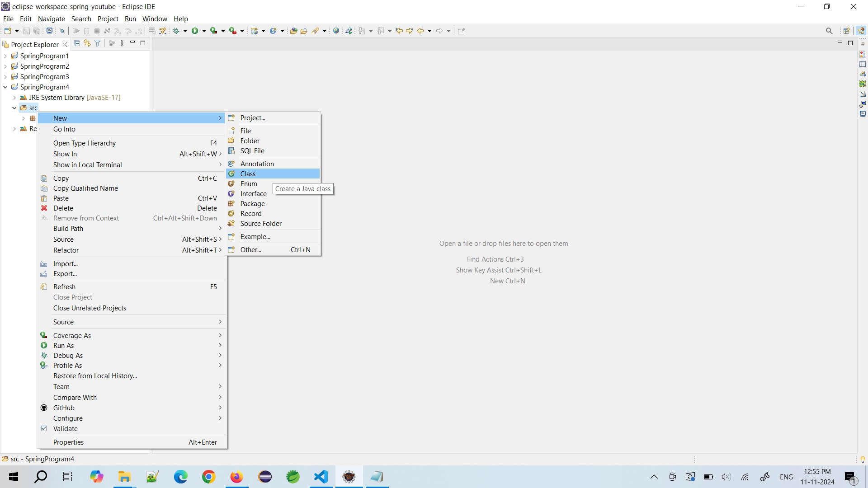This screenshot has width=868, height=488.
Task: Click the New wizard toolbar icon
Action: (8, 31)
